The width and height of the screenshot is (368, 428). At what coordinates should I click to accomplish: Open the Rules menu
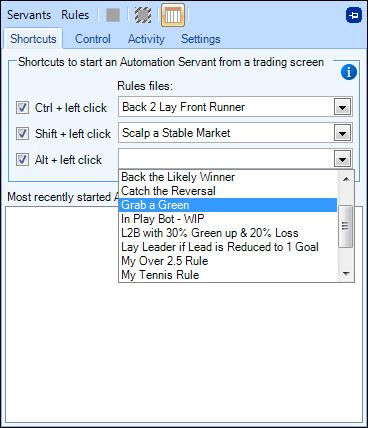pos(75,15)
